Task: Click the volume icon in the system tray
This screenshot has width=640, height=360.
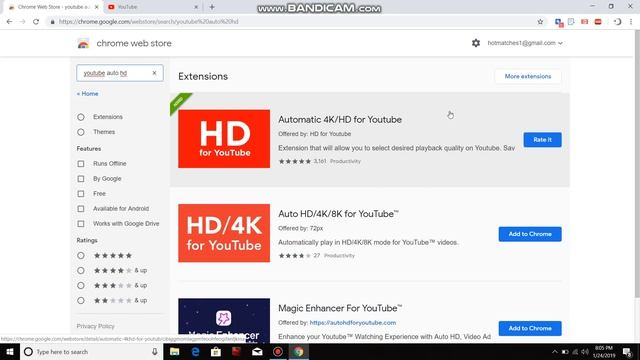Action: (585, 351)
